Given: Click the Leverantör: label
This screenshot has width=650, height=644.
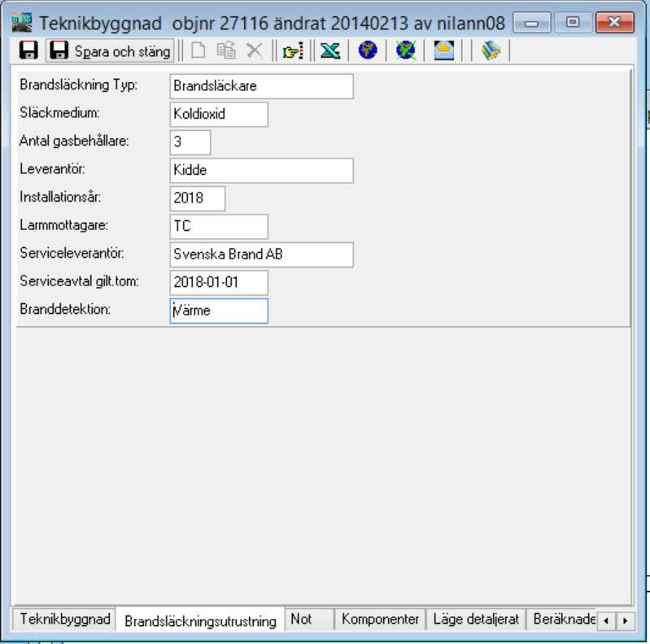Looking at the screenshot, I should (x=52, y=169).
